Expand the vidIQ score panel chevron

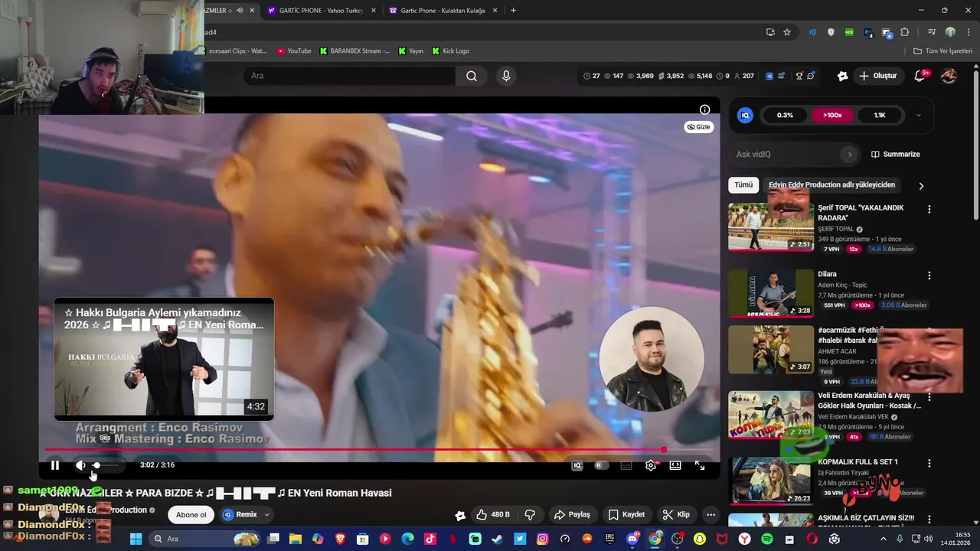point(918,116)
